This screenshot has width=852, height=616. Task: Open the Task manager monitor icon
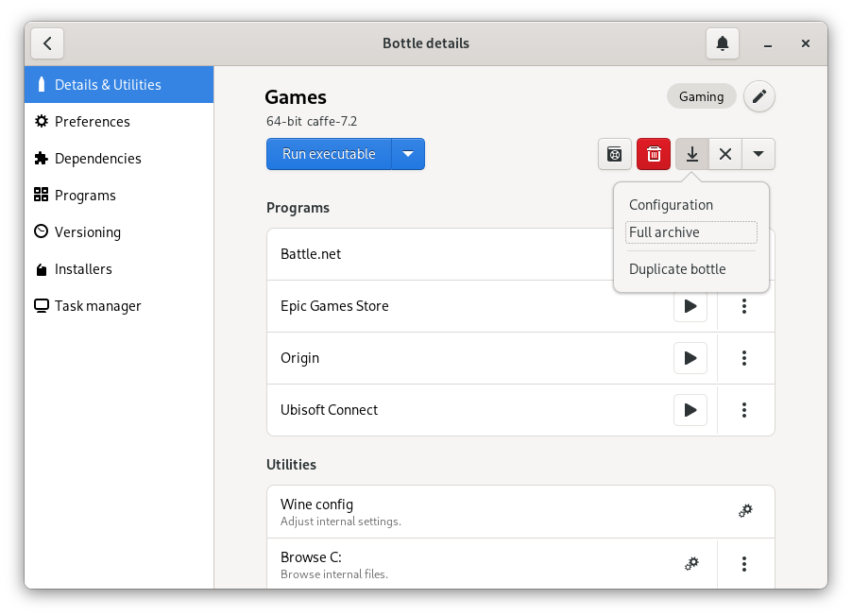40,305
